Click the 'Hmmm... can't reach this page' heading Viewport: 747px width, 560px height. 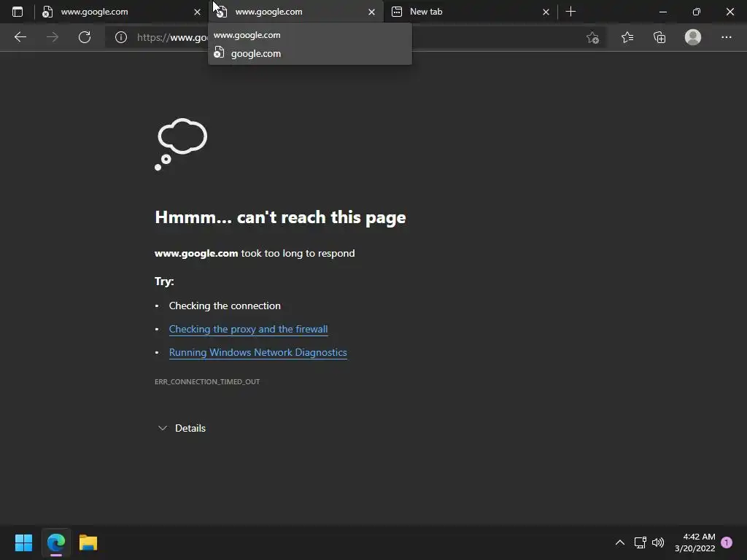[280, 217]
